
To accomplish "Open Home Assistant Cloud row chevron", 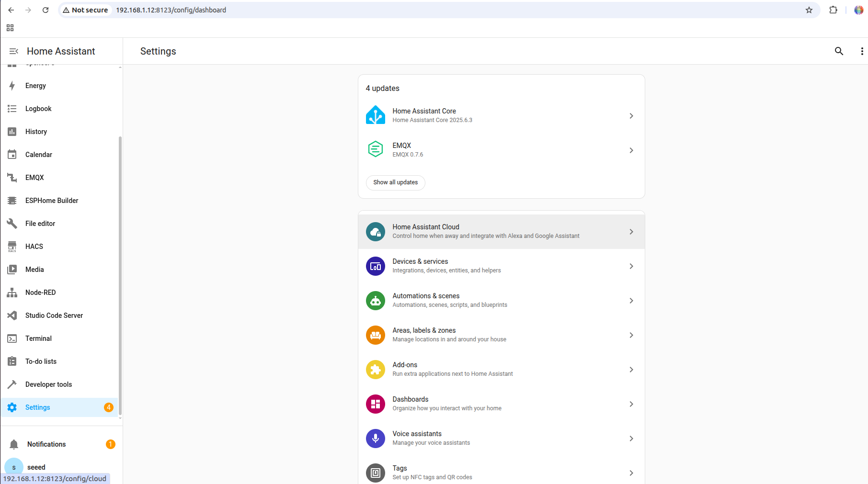I will pos(631,232).
